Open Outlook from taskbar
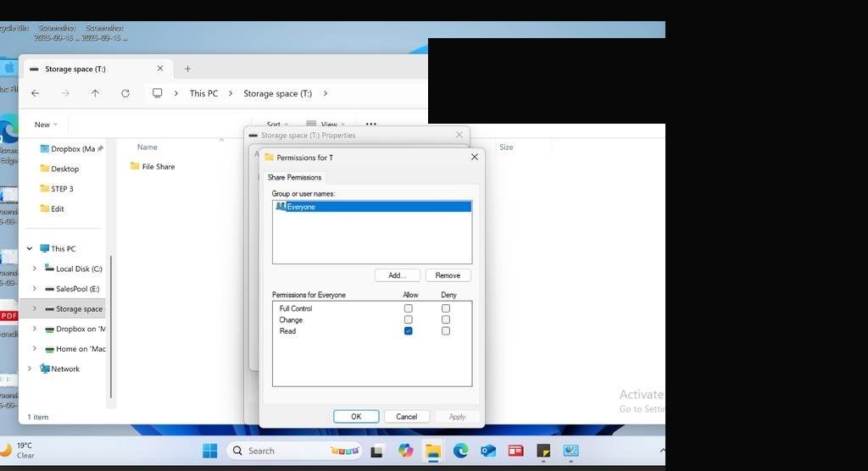Viewport: 868px width, 471px height. click(488, 451)
